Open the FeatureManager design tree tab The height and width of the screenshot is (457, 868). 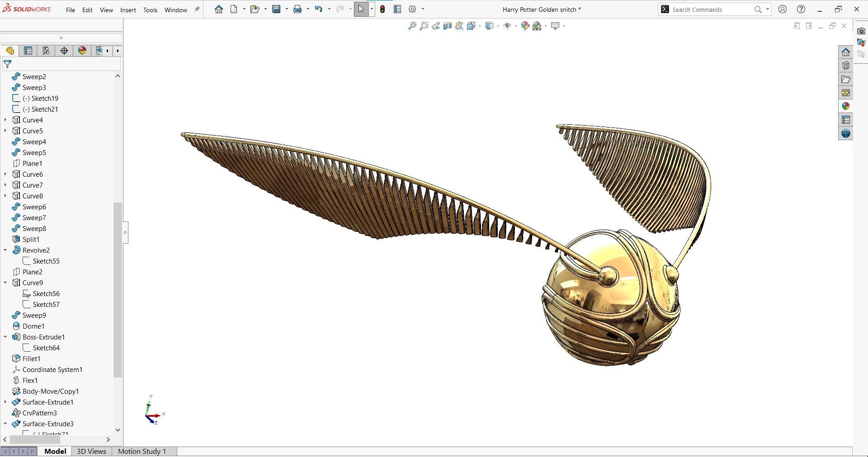10,51
